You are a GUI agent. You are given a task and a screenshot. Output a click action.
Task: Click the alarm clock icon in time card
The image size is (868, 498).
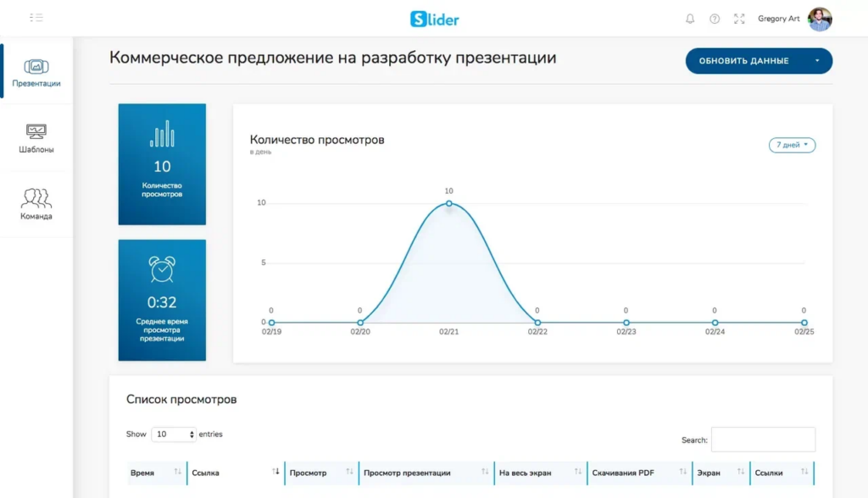[162, 269]
